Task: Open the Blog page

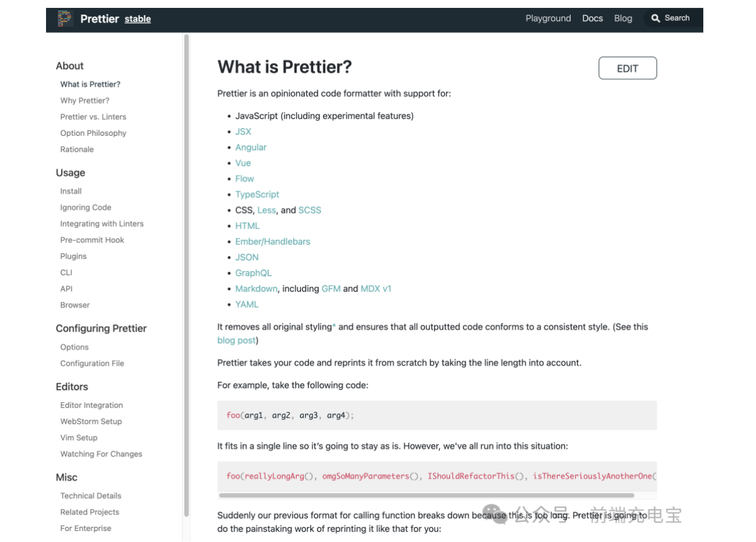Action: (623, 18)
